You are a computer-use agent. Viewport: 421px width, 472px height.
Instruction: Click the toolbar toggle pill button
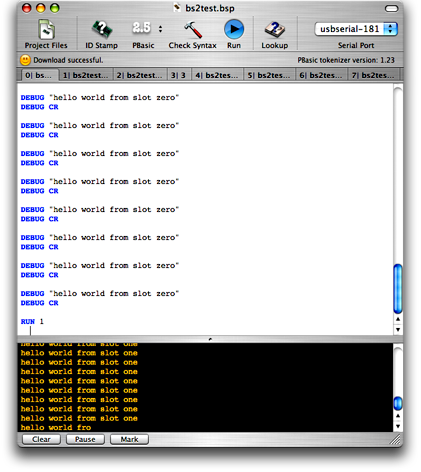click(391, 8)
